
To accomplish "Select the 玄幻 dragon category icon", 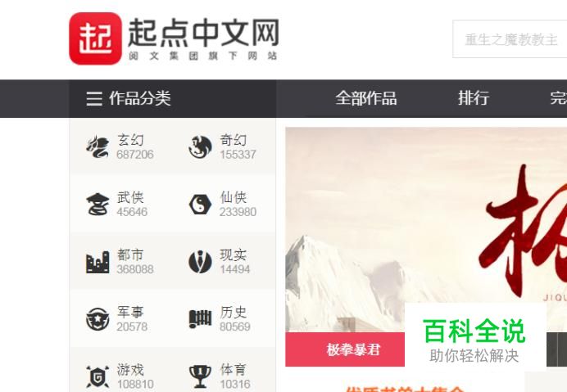I will click(x=98, y=146).
